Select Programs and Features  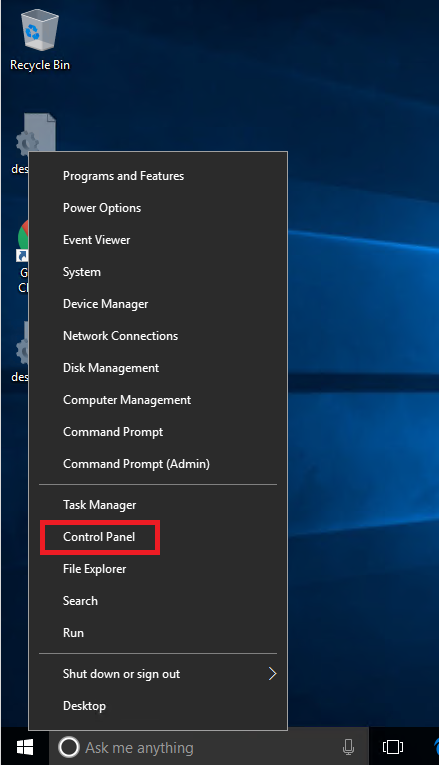coord(123,176)
